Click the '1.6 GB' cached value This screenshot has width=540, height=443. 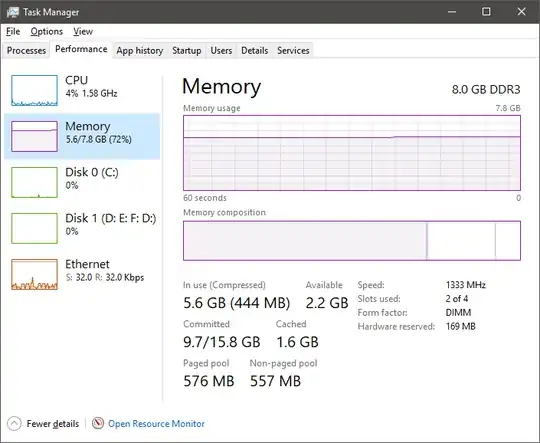pyautogui.click(x=297, y=342)
